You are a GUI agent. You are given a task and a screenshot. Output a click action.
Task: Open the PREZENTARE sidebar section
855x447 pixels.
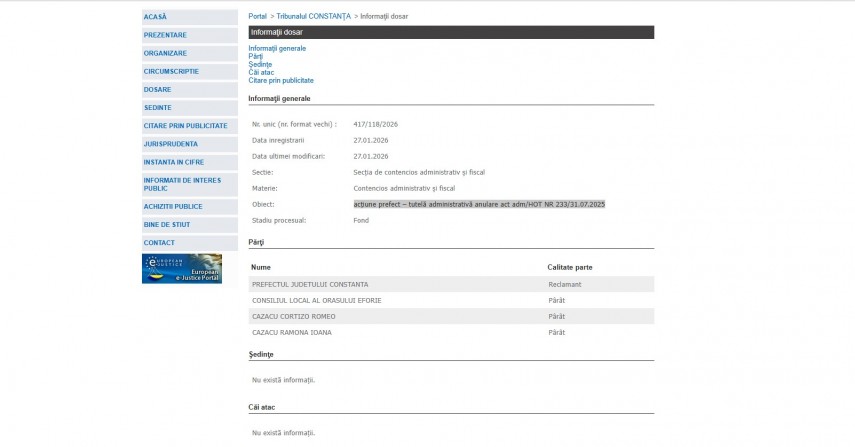point(165,35)
